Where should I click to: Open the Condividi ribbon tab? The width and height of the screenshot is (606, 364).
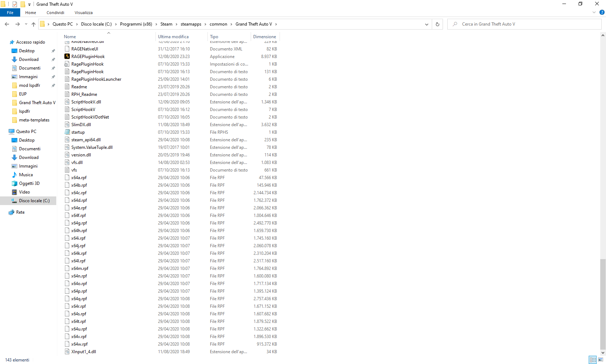coord(55,13)
